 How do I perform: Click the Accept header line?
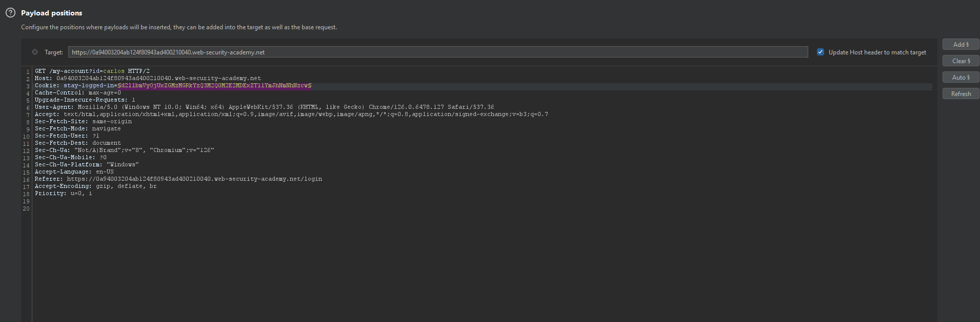[x=291, y=115]
